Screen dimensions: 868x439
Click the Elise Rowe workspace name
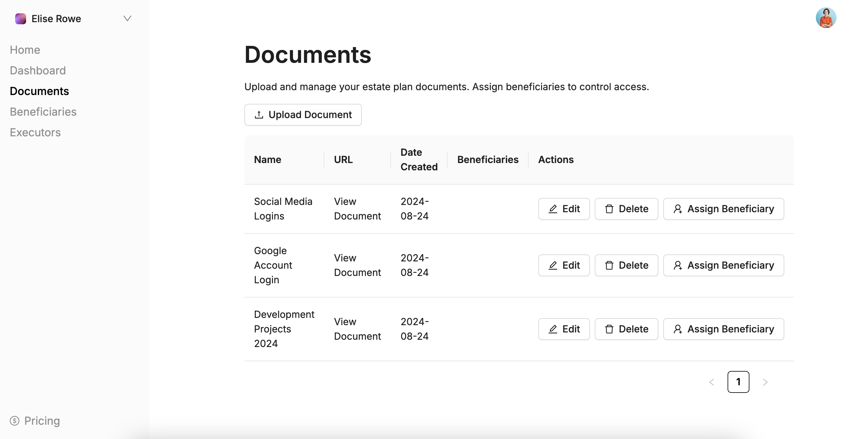(x=56, y=19)
